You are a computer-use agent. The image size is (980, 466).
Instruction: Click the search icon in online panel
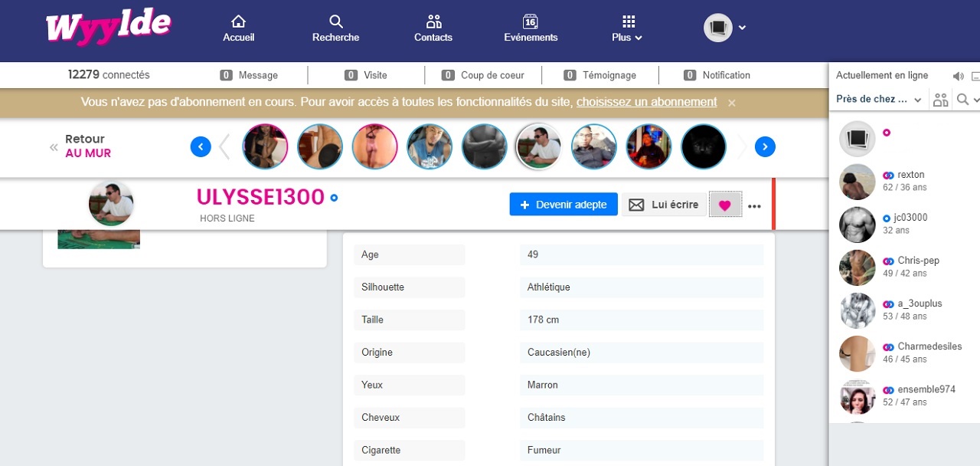pos(963,100)
